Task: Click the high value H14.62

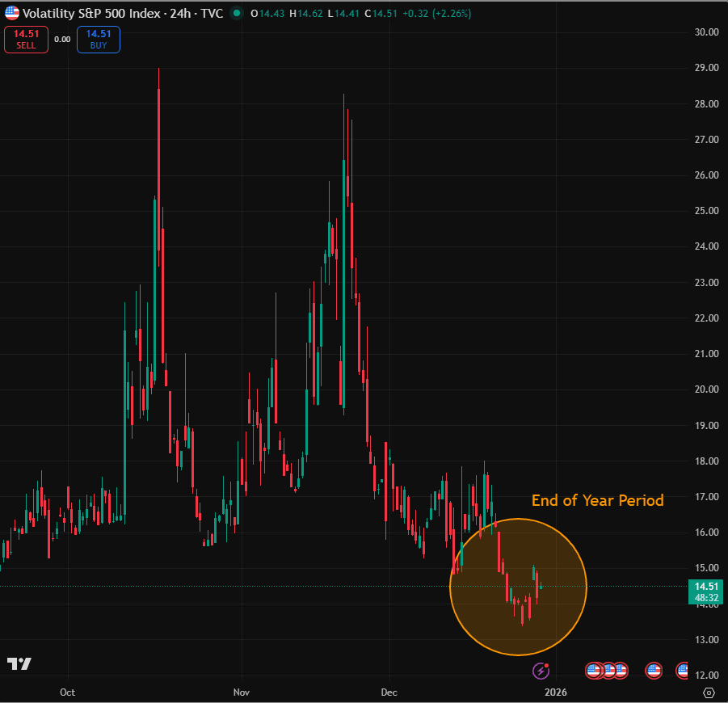Action: click(x=306, y=14)
